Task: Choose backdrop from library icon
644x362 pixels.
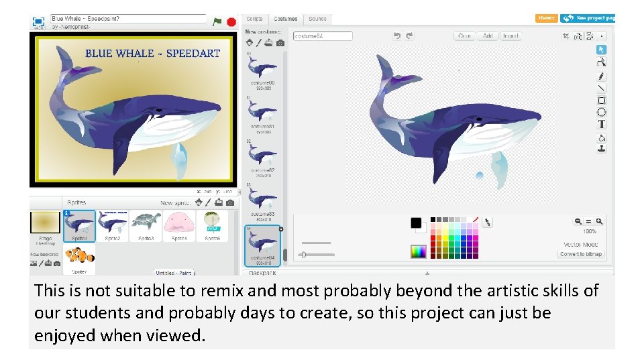Action: [x=34, y=263]
